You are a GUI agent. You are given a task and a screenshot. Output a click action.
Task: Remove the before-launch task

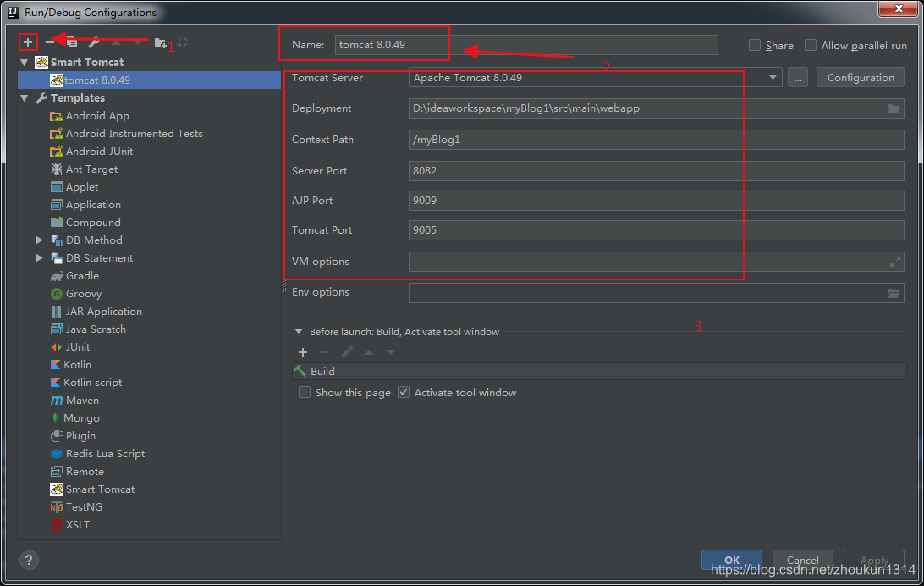coord(325,352)
